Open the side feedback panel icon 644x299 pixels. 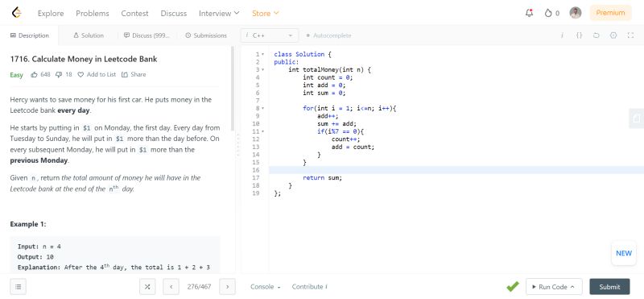click(x=637, y=118)
